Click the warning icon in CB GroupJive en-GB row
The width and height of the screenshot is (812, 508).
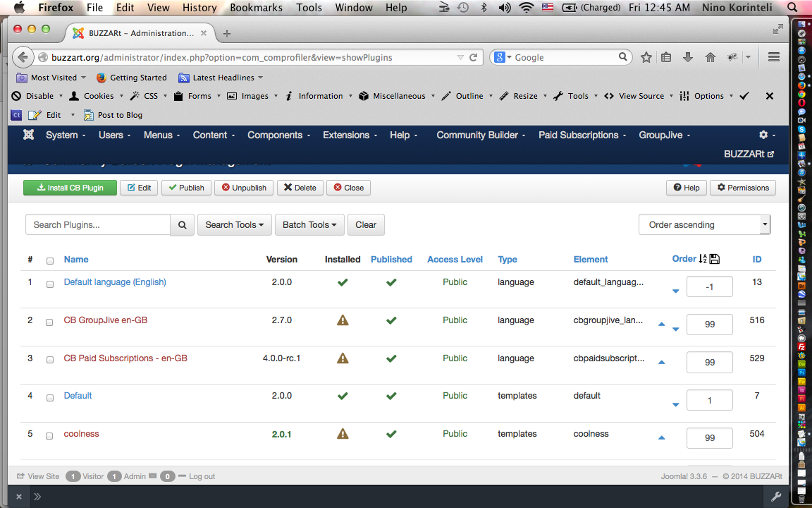point(343,320)
